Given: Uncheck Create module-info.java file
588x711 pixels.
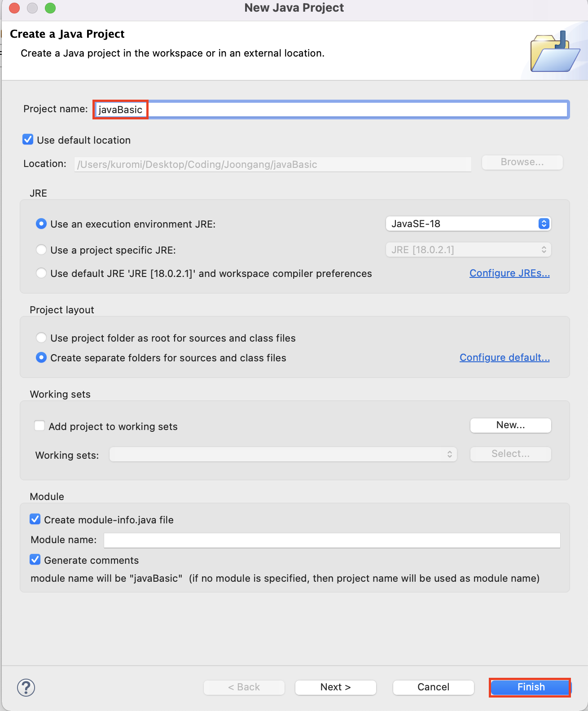Looking at the screenshot, I should tap(35, 519).
